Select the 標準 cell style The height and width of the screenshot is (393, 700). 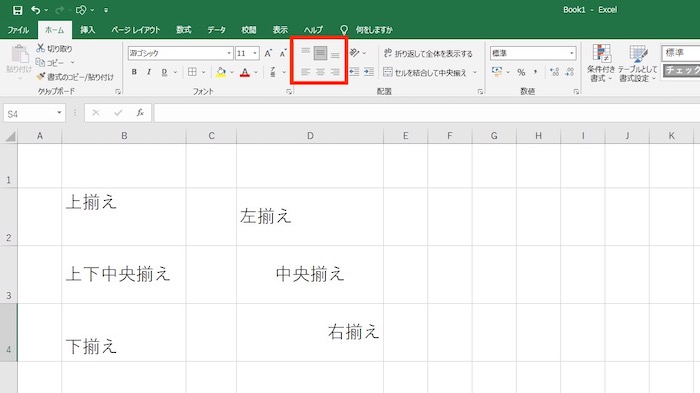680,53
